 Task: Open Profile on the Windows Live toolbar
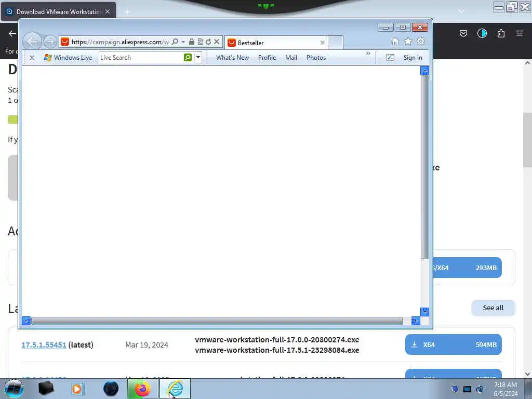point(267,58)
